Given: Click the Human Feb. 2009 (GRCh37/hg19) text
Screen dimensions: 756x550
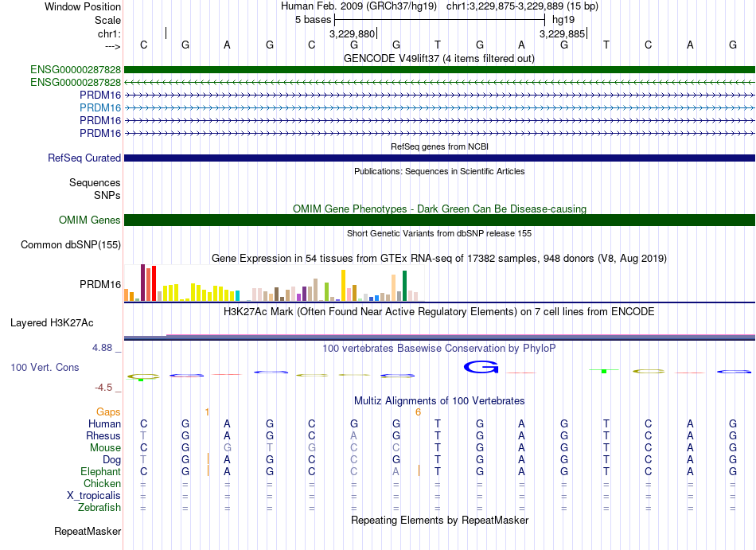Looking at the screenshot, I should [359, 6].
